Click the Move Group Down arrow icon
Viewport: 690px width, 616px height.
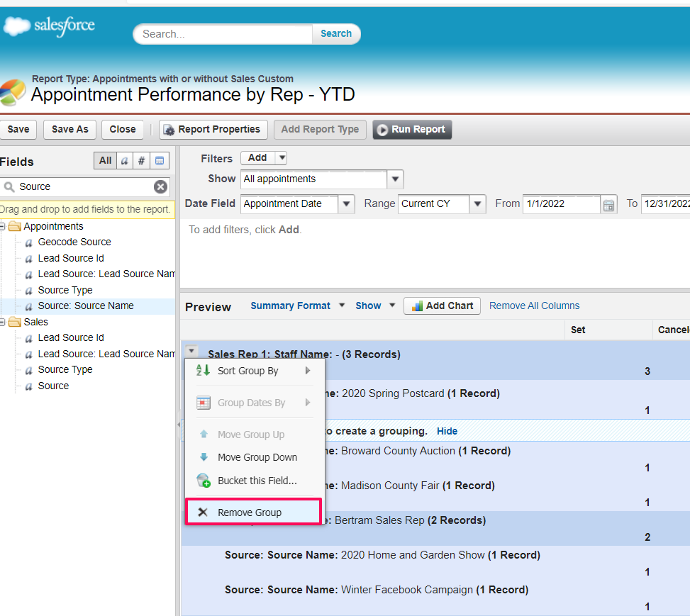204,457
